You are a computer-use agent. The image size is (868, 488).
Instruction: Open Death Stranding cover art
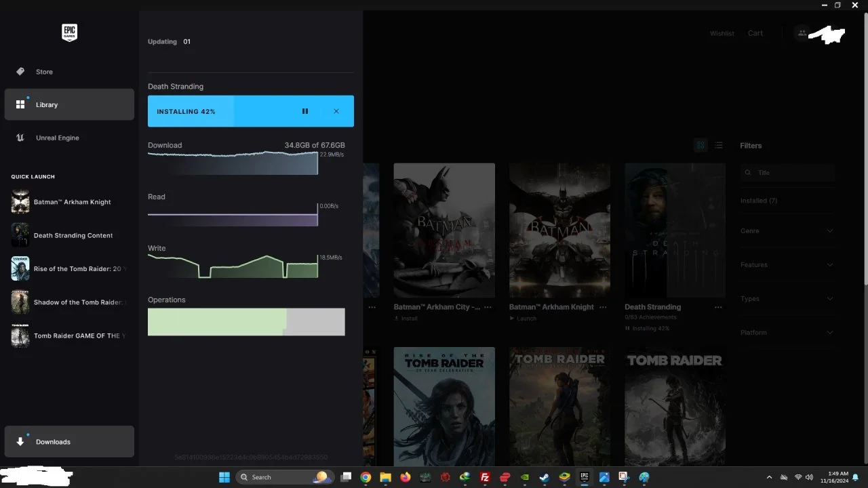(x=675, y=230)
